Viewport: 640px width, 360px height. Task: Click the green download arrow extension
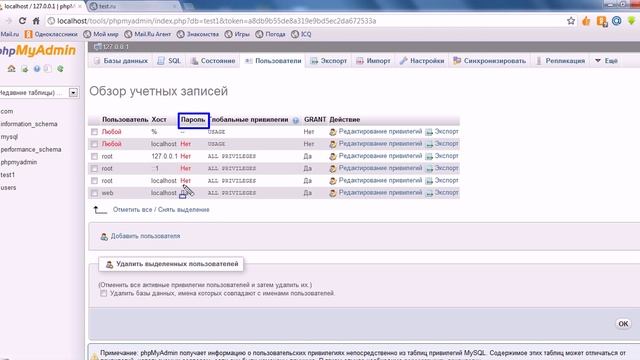(x=631, y=21)
